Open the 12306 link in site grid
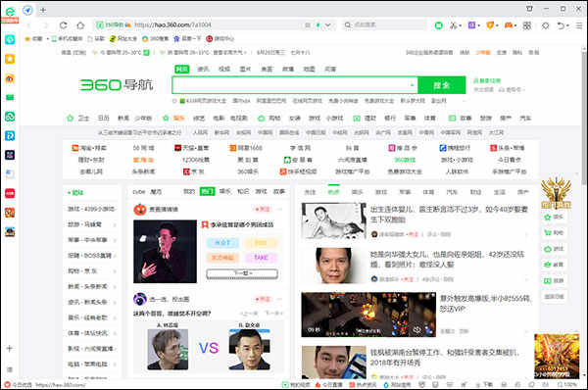The width and height of the screenshot is (588, 390). [195, 160]
